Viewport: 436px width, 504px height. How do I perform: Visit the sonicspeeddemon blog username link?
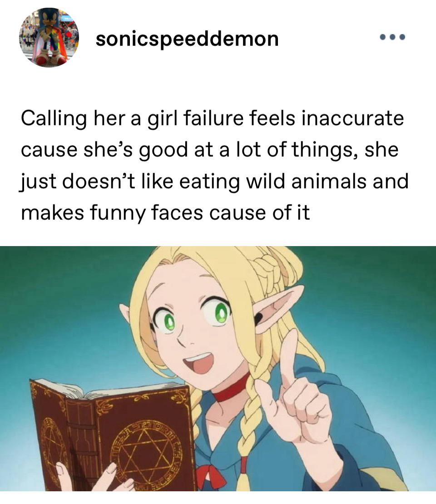tap(187, 39)
